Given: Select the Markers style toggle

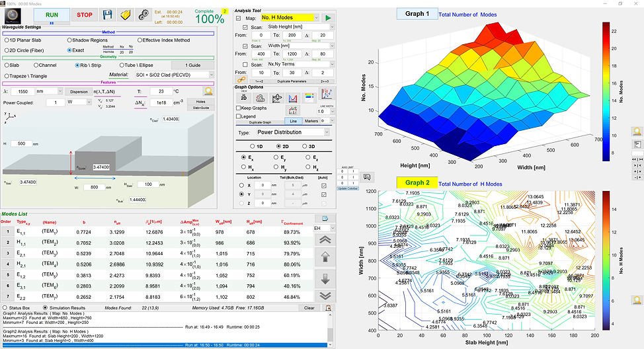Looking at the screenshot, I should [311, 121].
